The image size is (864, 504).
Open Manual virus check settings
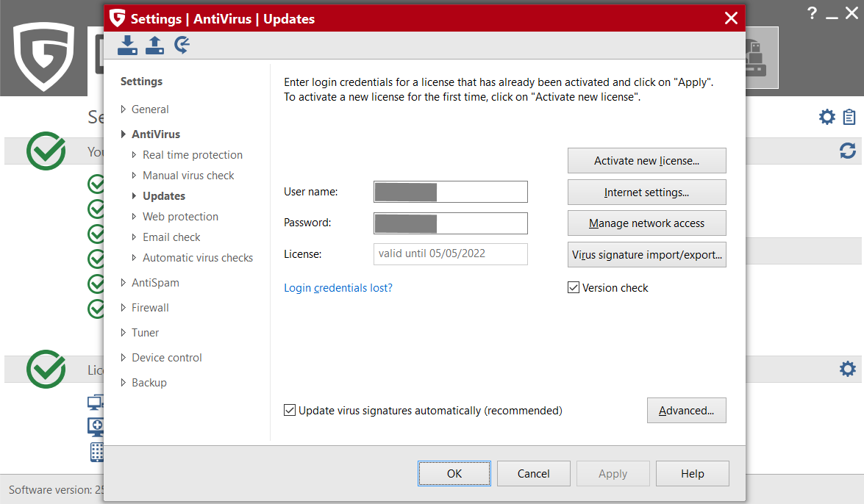point(188,175)
